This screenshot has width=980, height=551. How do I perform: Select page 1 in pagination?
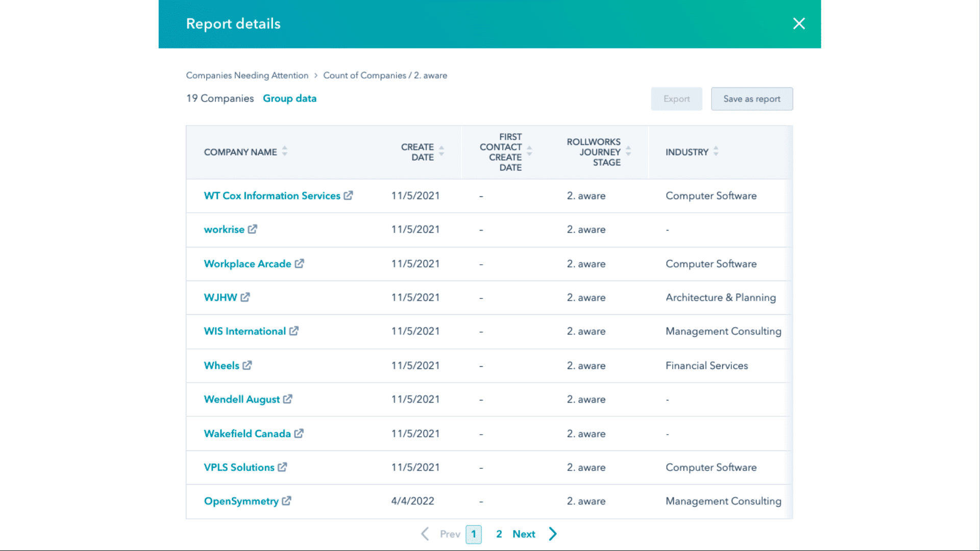[x=474, y=534]
